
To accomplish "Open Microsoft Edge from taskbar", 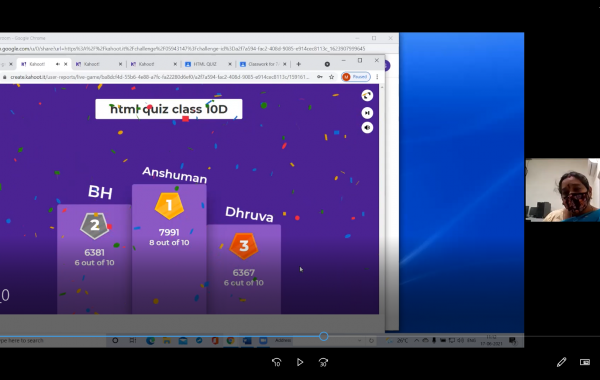I will click(x=150, y=341).
